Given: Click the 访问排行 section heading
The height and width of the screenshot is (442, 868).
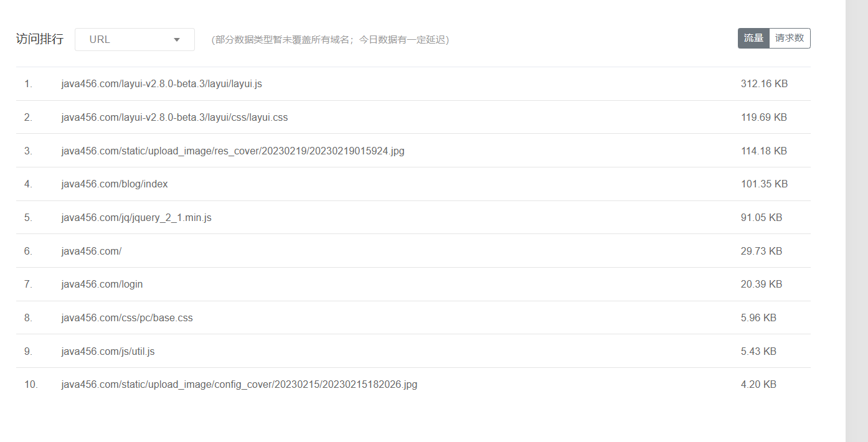Looking at the screenshot, I should coord(40,39).
